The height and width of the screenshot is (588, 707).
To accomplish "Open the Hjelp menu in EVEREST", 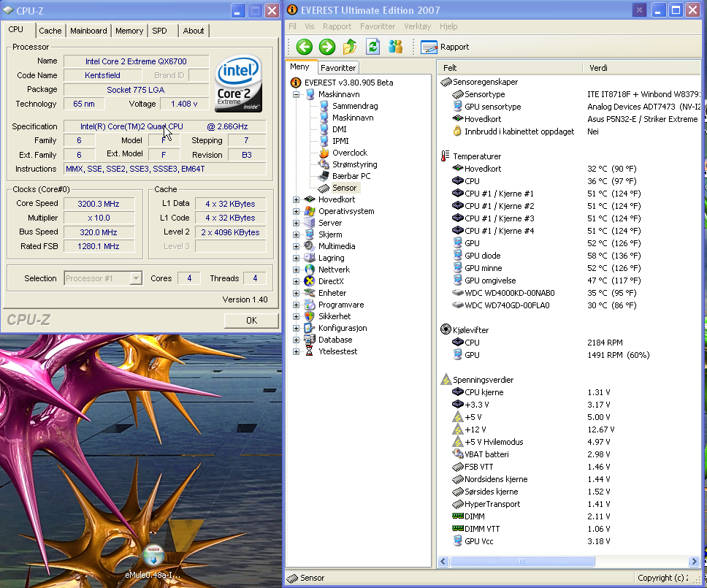I will click(x=448, y=26).
